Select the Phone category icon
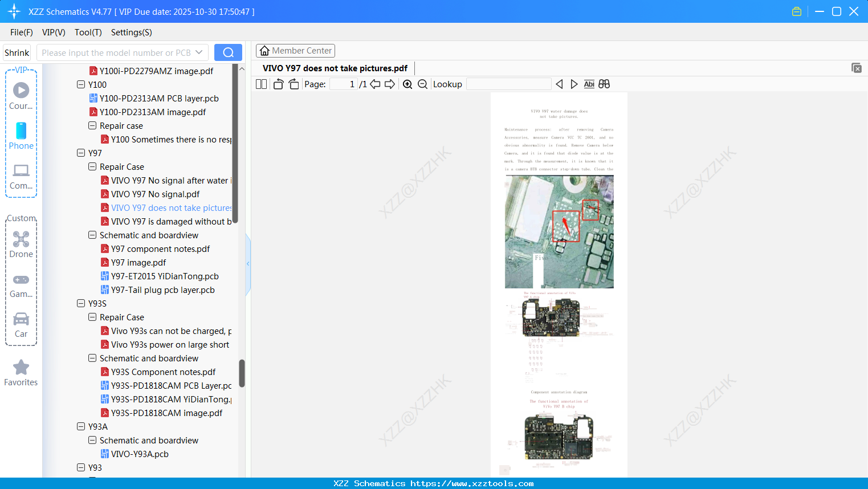 pyautogui.click(x=21, y=136)
